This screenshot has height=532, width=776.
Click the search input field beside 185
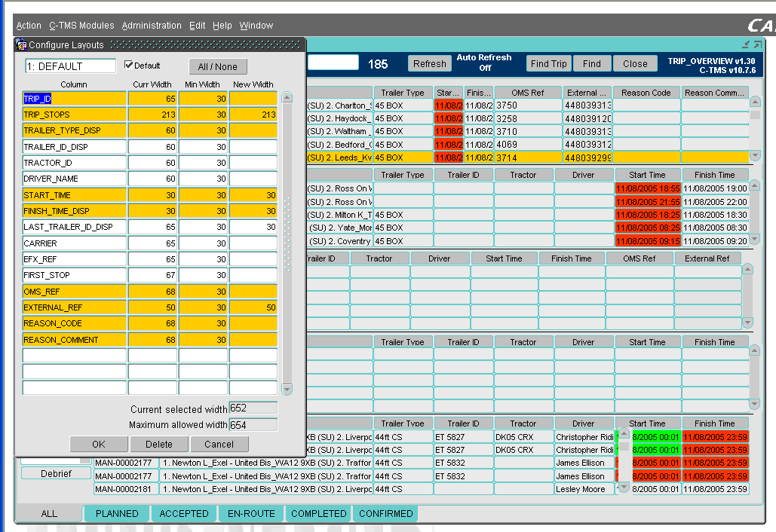(333, 63)
